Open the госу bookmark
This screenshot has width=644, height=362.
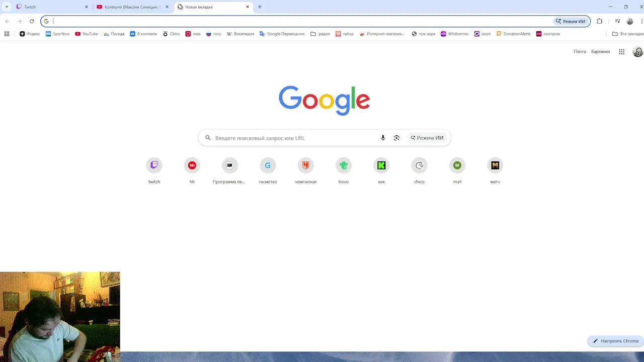pos(214,34)
